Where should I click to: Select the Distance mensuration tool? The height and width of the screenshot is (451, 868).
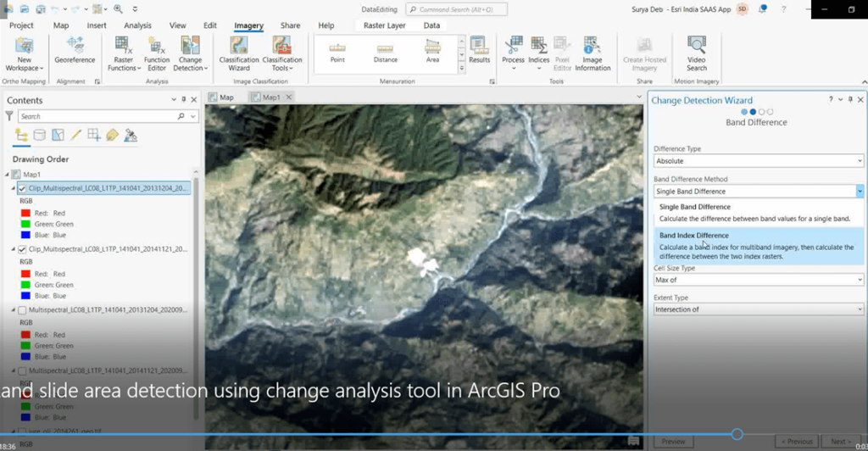(x=386, y=53)
